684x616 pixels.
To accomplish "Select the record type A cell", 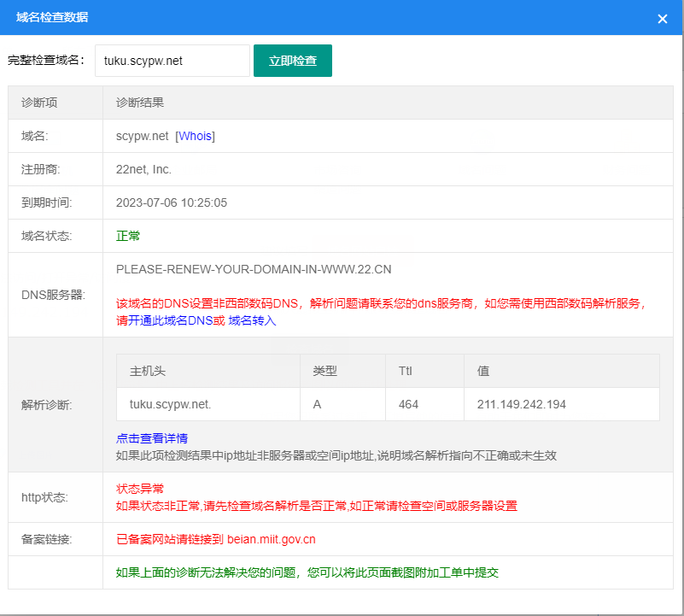I will pyautogui.click(x=317, y=404).
